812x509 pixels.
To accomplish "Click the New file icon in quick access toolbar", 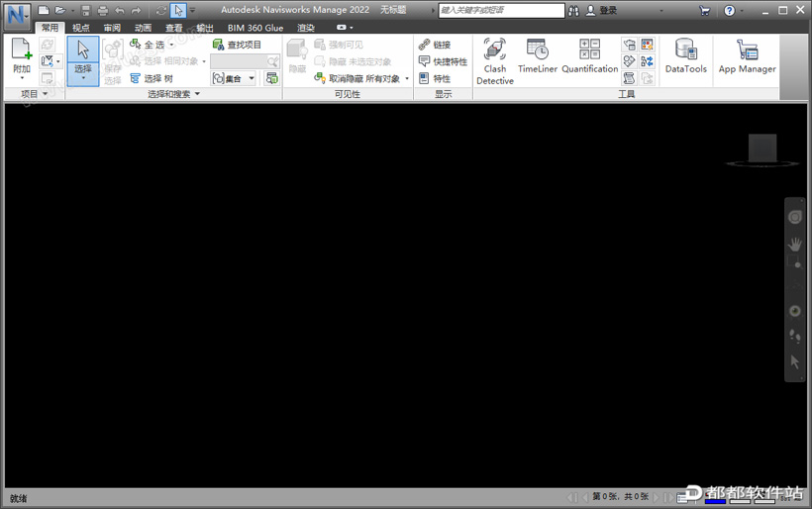I will [44, 10].
